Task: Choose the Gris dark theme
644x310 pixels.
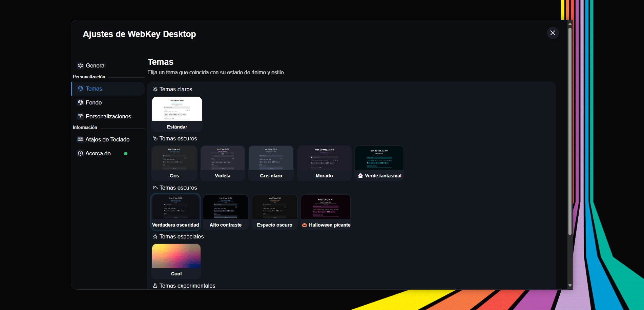Action: coord(174,163)
